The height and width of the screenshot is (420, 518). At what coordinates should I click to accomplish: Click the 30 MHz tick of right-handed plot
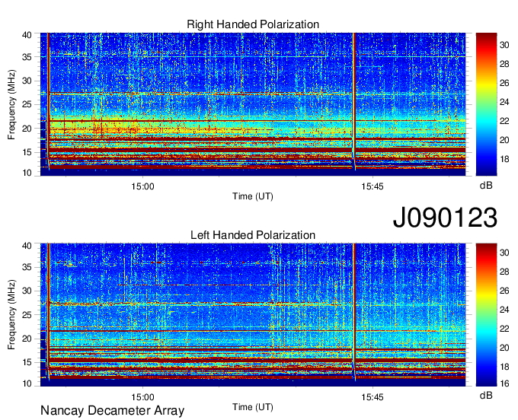coord(27,81)
